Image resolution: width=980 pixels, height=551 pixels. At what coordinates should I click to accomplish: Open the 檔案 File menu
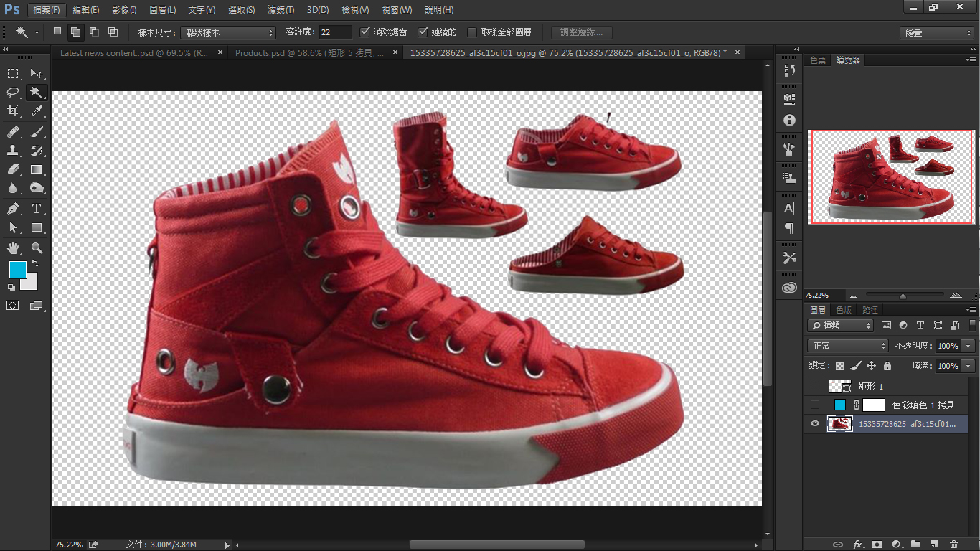tap(47, 10)
